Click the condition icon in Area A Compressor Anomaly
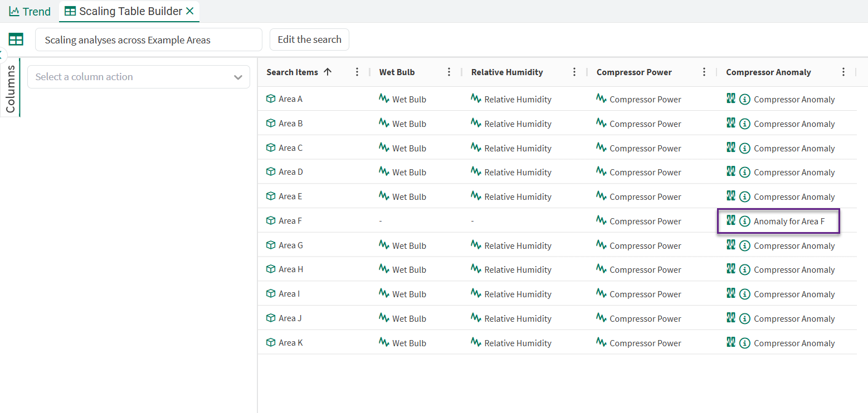Viewport: 868px width, 413px height. coord(731,99)
